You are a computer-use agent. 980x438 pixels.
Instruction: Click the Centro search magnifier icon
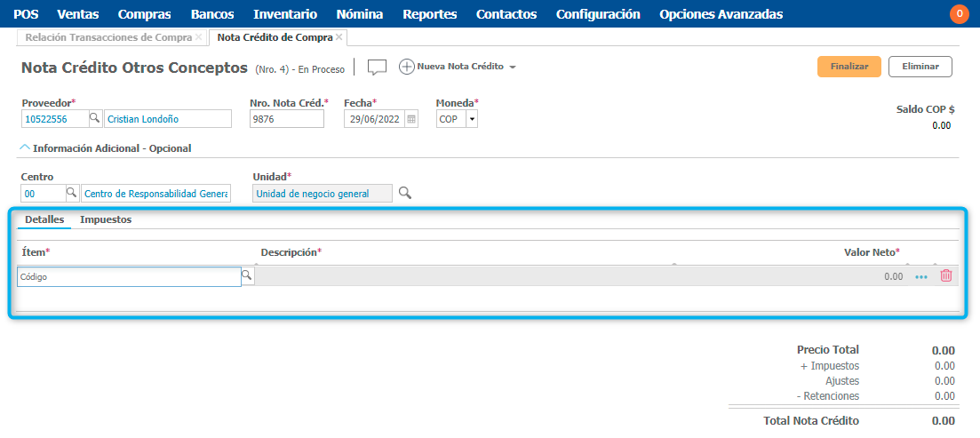click(x=72, y=194)
